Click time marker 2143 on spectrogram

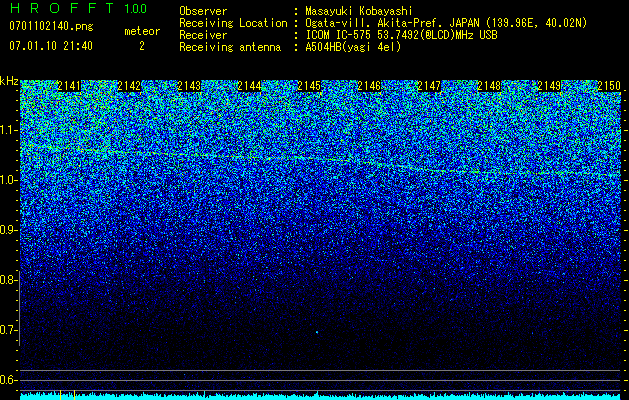tap(189, 86)
